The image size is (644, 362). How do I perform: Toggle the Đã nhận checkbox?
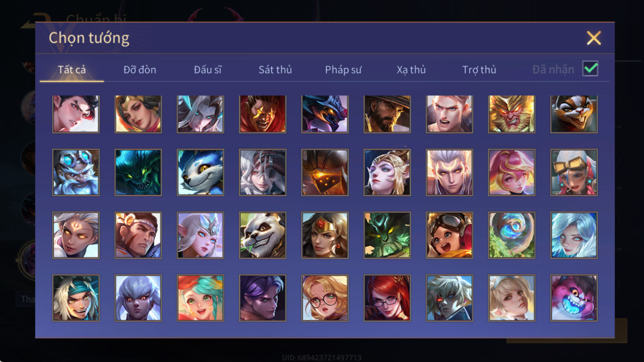pyautogui.click(x=590, y=69)
